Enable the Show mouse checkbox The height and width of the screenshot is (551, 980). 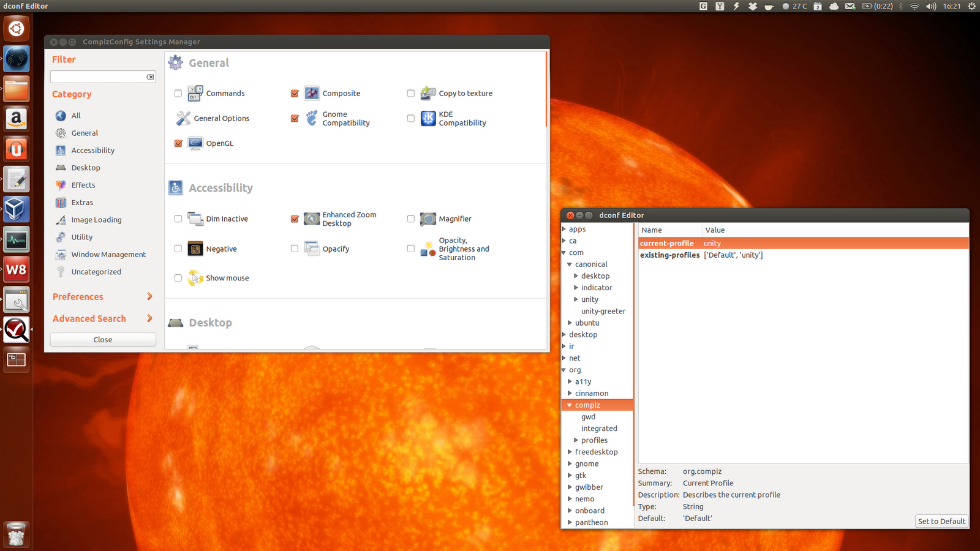click(x=178, y=278)
